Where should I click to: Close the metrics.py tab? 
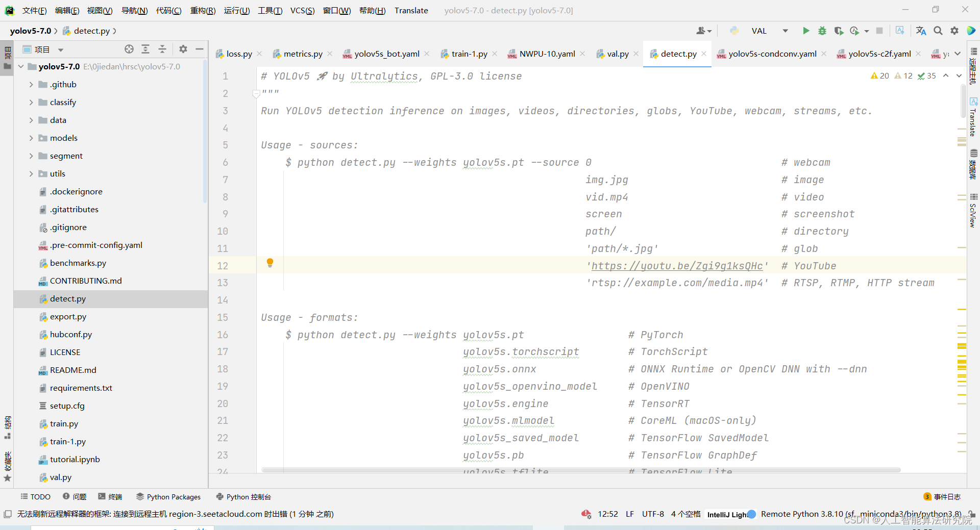tap(330, 54)
